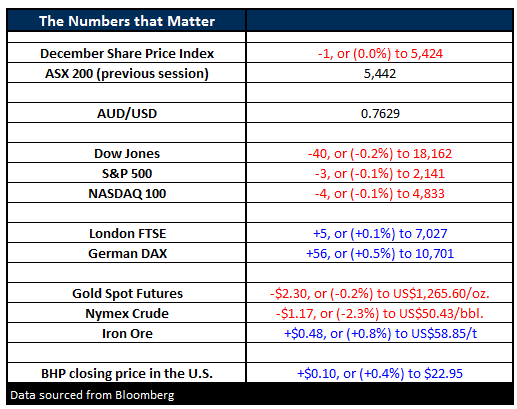Select the Gold Spot Futures price cell
The width and height of the screenshot is (517, 409).
click(x=380, y=293)
